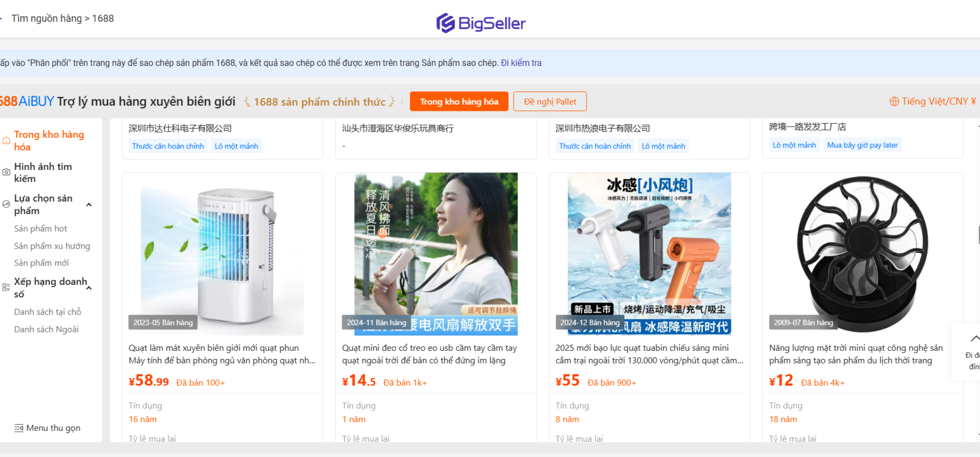Open the Tiếng Việt/CNY ¥ language currency selector
The height and width of the screenshot is (457, 980).
(933, 101)
